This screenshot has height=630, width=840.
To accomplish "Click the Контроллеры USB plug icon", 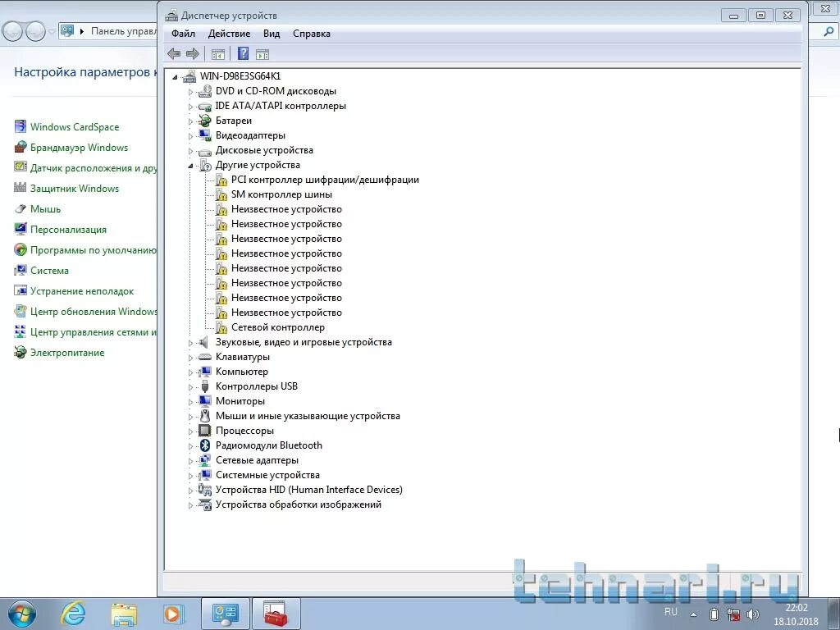I will tap(204, 386).
